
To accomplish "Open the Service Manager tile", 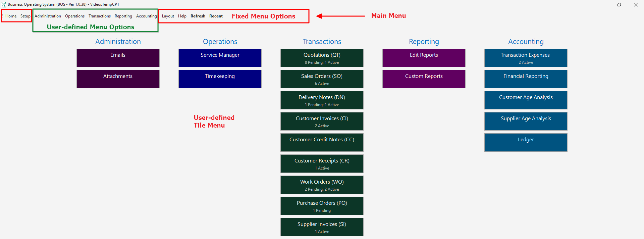I will (x=220, y=58).
